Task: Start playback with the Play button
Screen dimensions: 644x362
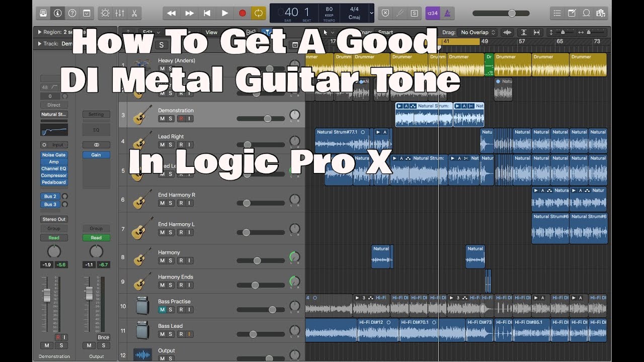Action: pos(224,13)
